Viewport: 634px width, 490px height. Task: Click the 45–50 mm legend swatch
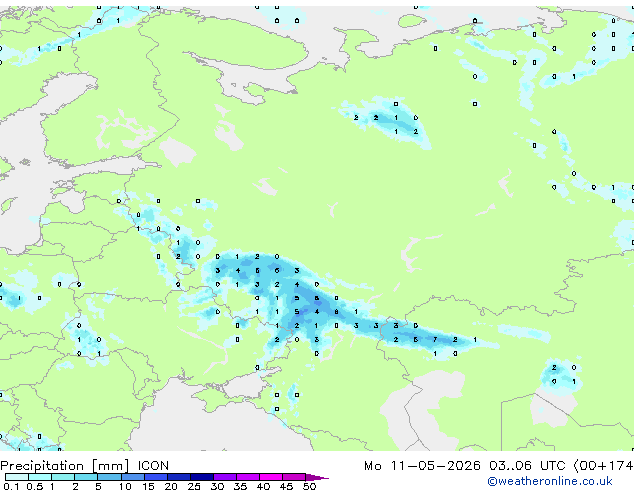coord(294,477)
